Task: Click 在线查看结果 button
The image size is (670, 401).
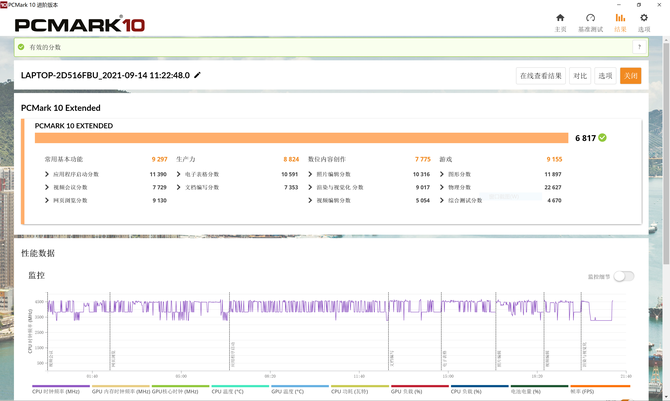Action: 541,76
